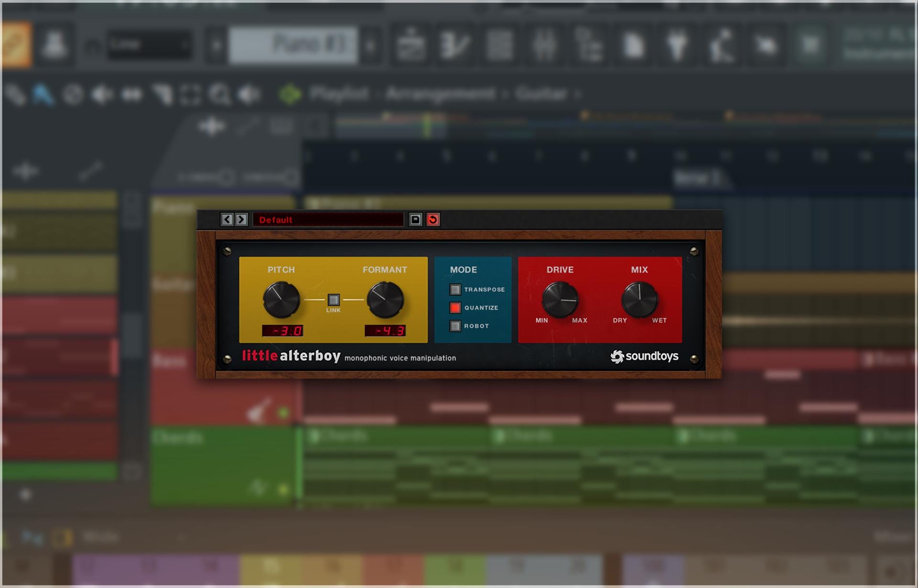Click the save preset icon
This screenshot has width=918, height=588.
415,219
